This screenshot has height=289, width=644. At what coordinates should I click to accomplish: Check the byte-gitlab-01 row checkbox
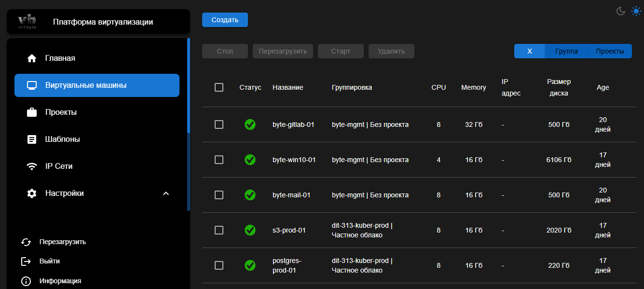(219, 124)
